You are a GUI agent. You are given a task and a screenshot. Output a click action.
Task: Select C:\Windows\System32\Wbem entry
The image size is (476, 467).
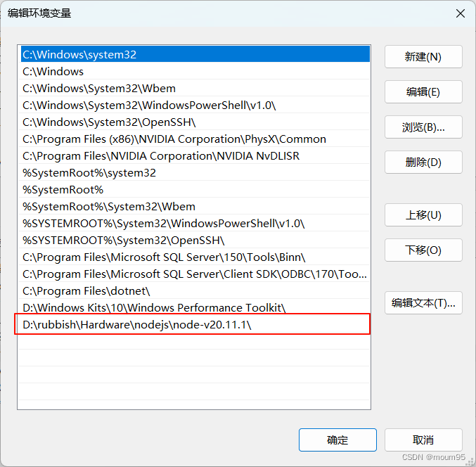(x=195, y=89)
